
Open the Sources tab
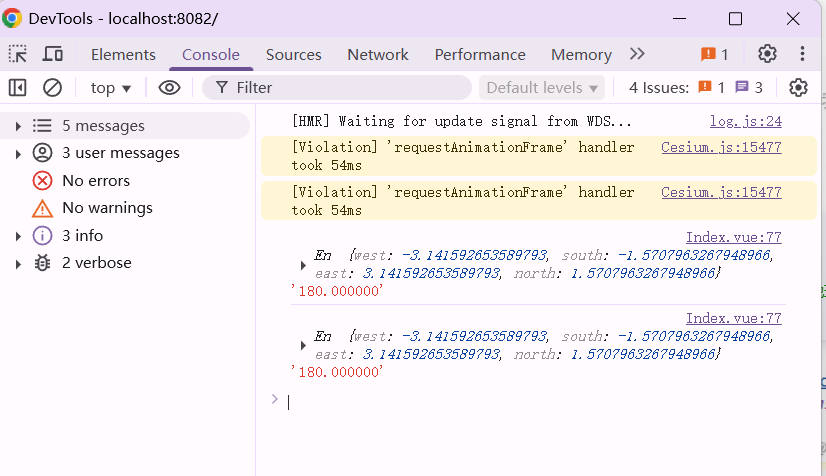tap(293, 54)
